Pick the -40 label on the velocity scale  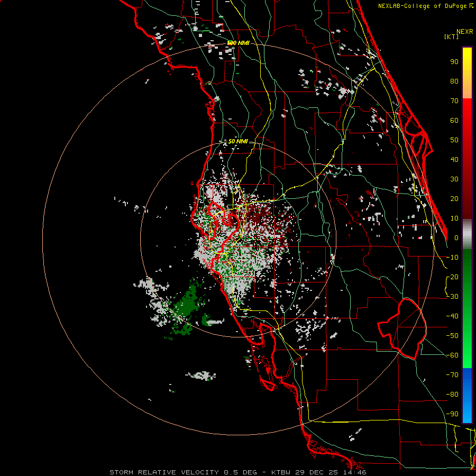tap(452, 316)
